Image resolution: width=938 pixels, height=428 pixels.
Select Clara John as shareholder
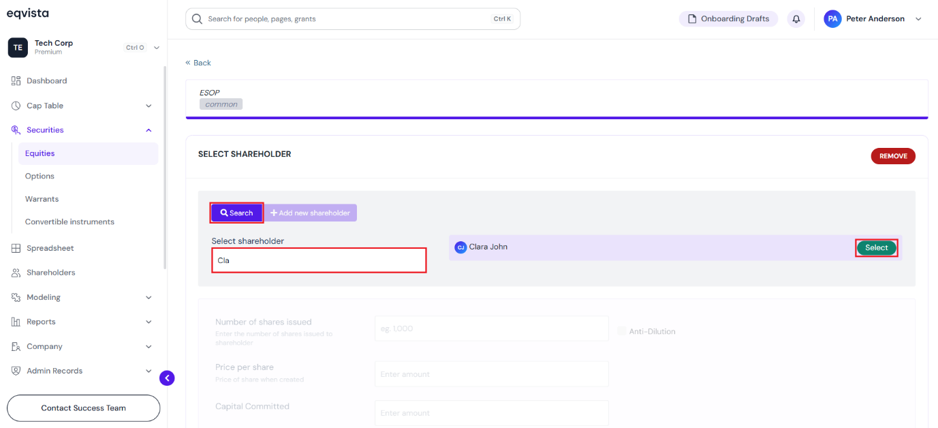876,248
